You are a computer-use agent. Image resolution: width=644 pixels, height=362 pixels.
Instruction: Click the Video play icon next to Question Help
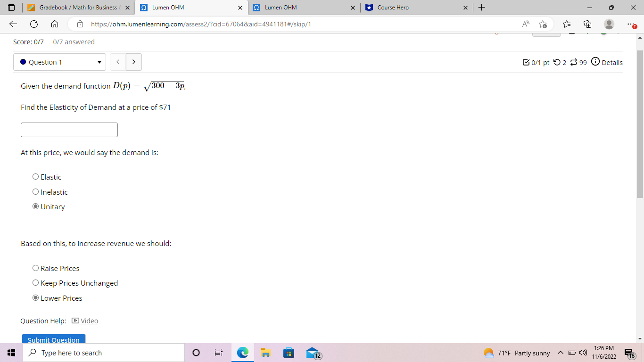point(75,321)
